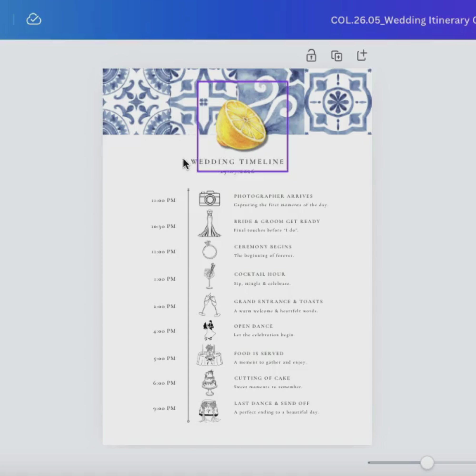The height and width of the screenshot is (476, 476).
Task: Select the wedding cake icon
Action: pos(209,383)
